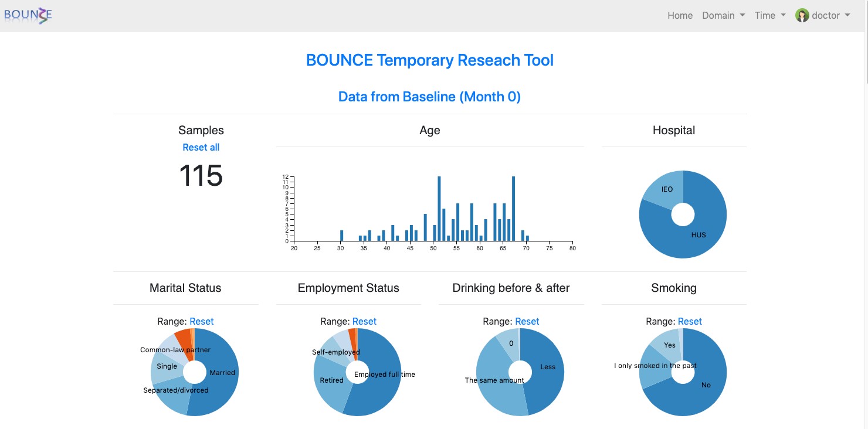This screenshot has width=868, height=429.
Task: Reset the Drinking before & after filter
Action: (527, 321)
